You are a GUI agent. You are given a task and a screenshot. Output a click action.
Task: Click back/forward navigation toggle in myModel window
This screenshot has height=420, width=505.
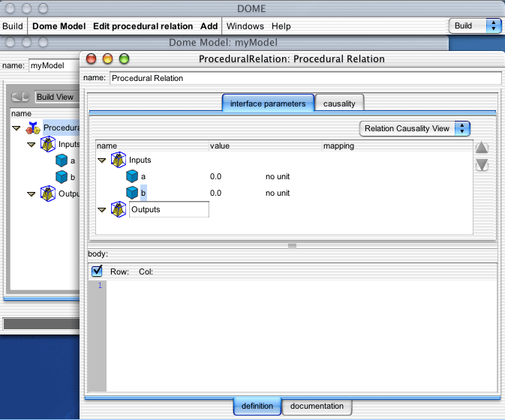click(20, 97)
